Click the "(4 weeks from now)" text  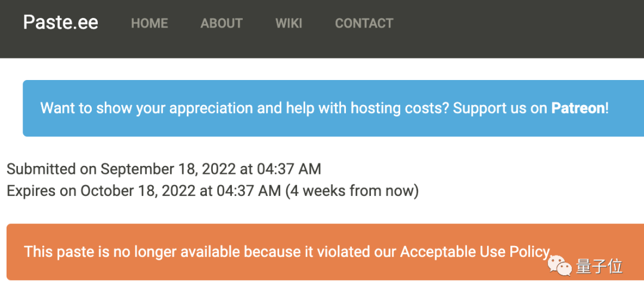352,191
